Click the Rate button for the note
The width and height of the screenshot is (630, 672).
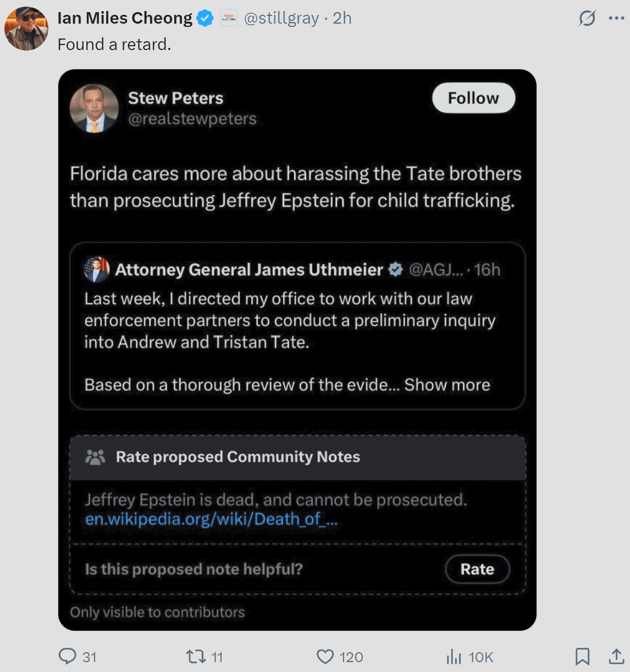tap(477, 569)
